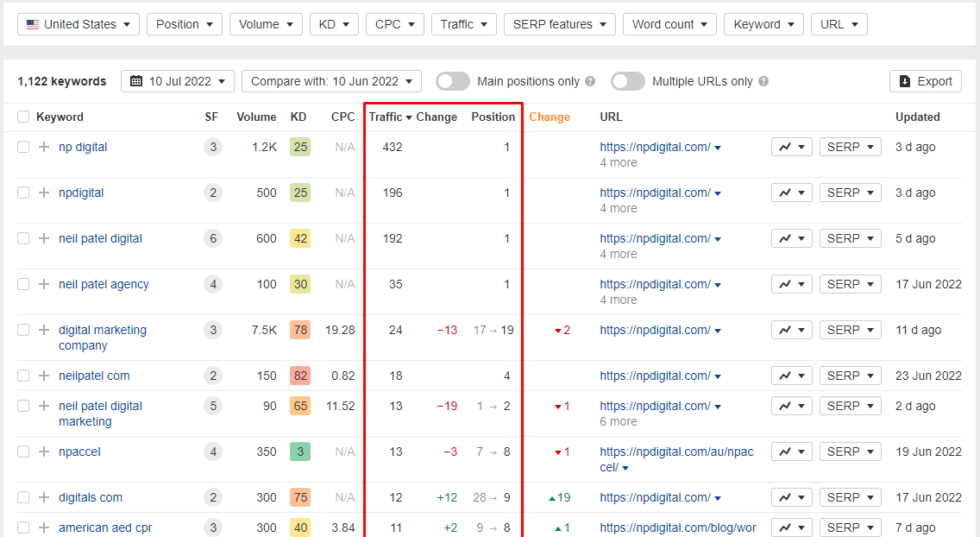Open calendar date picker 10 Jul 2022
The width and height of the screenshot is (980, 537).
click(178, 81)
